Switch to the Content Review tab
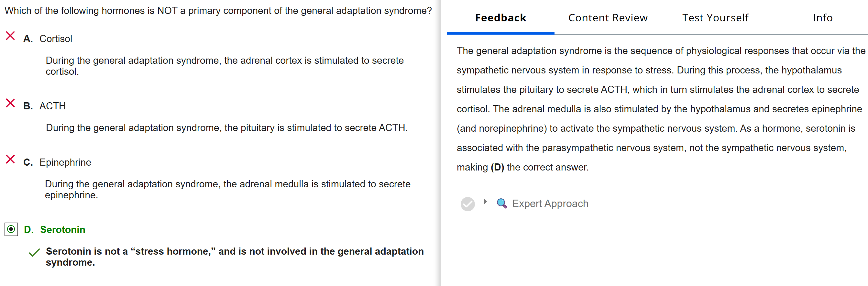The width and height of the screenshot is (868, 286). point(608,18)
